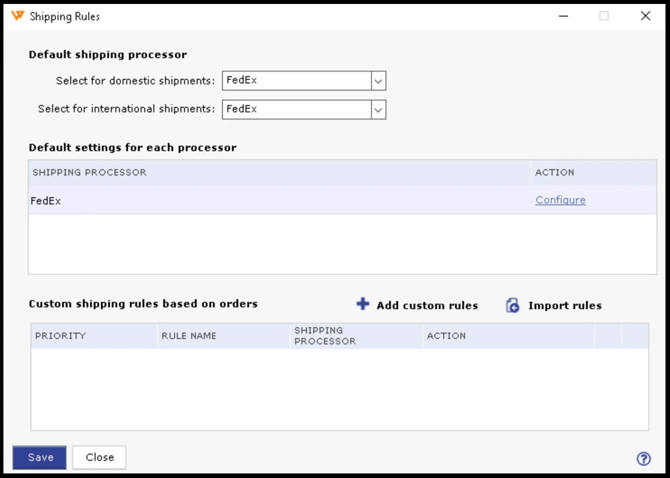Sort by the PRIORITY column header
Viewport: 670px width, 478px height.
(x=61, y=336)
